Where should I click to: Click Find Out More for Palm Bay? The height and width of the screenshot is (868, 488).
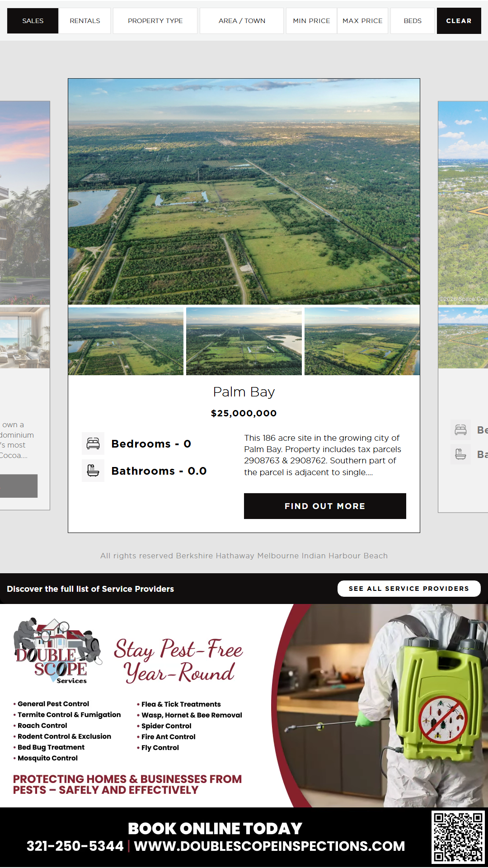[325, 506]
